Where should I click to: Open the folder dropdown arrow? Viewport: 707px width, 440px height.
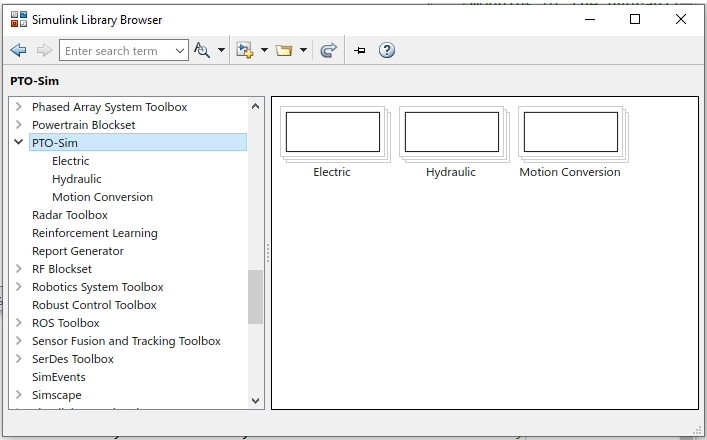coord(303,50)
